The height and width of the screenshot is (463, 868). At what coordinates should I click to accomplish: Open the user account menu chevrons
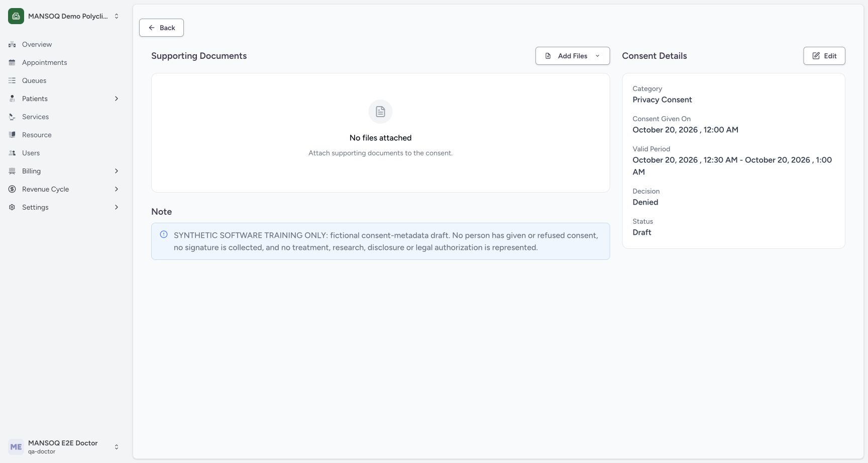click(117, 447)
